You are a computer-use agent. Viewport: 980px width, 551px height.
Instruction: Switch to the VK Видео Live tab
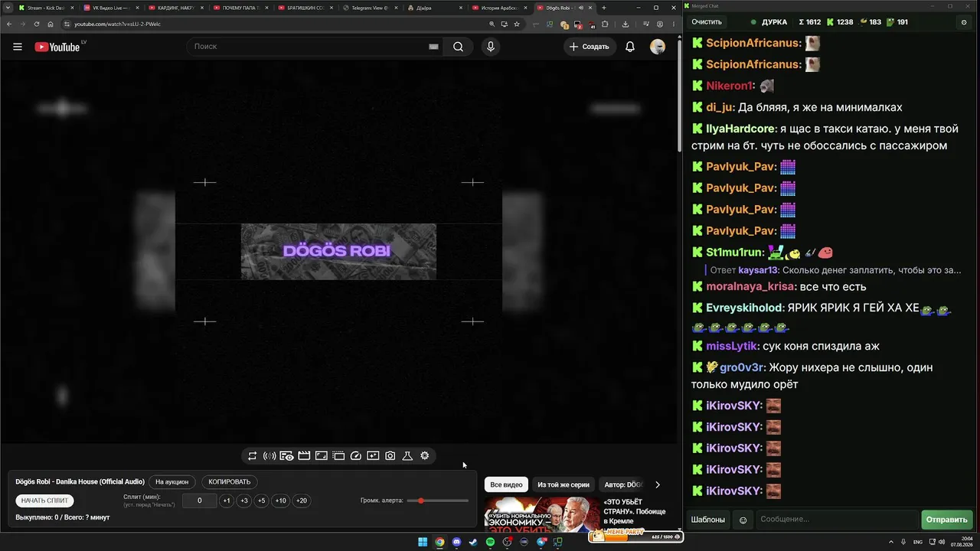click(111, 8)
